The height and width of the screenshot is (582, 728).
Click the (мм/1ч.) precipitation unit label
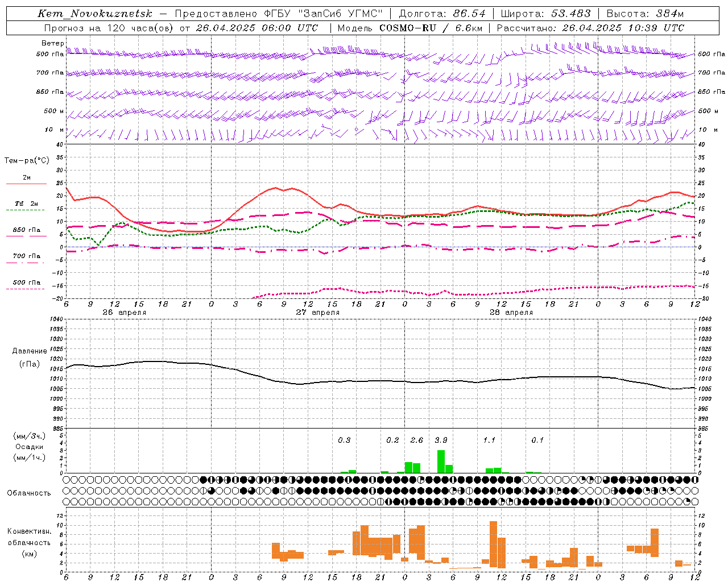(29, 458)
